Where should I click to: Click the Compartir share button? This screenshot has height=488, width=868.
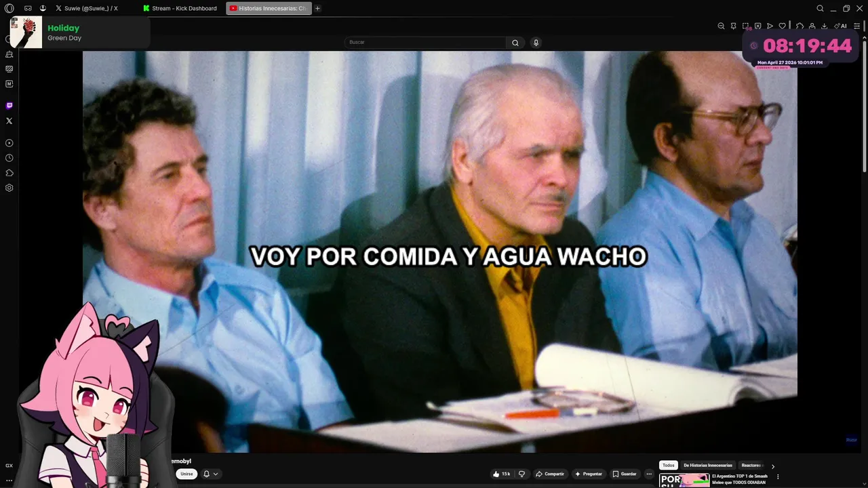click(550, 474)
